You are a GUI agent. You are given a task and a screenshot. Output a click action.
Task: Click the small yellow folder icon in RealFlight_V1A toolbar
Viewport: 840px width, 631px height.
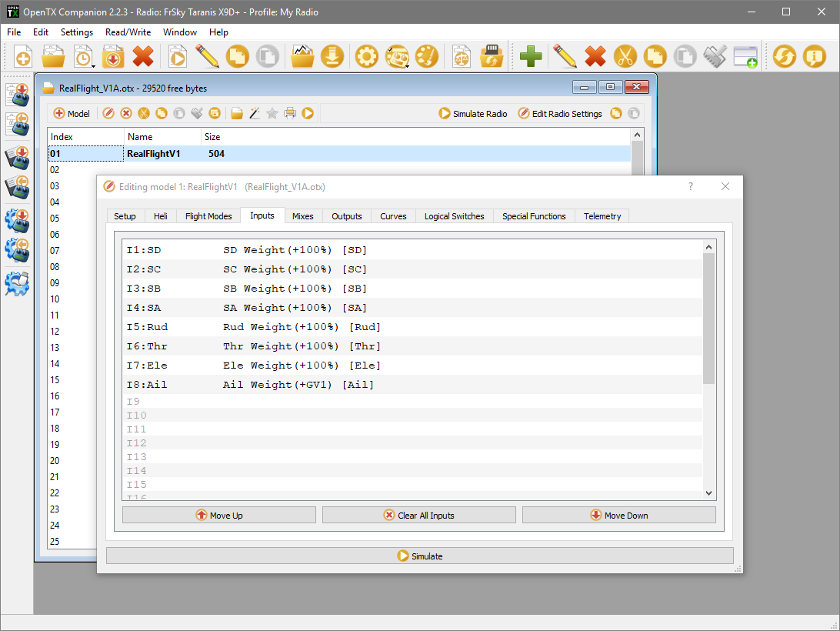click(237, 113)
